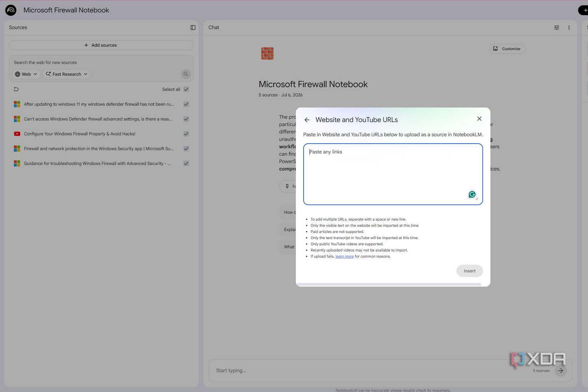The height and width of the screenshot is (392, 588).
Task: Click the Customize button
Action: 507,49
